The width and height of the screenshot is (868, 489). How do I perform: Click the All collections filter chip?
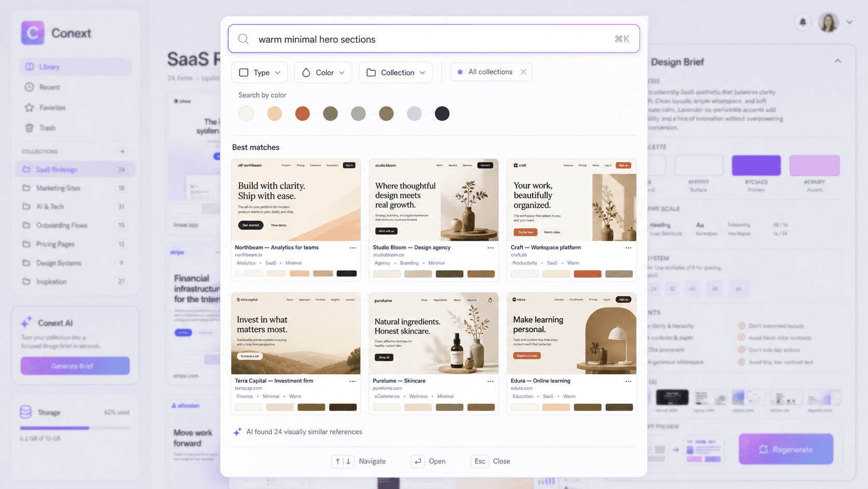click(x=490, y=72)
